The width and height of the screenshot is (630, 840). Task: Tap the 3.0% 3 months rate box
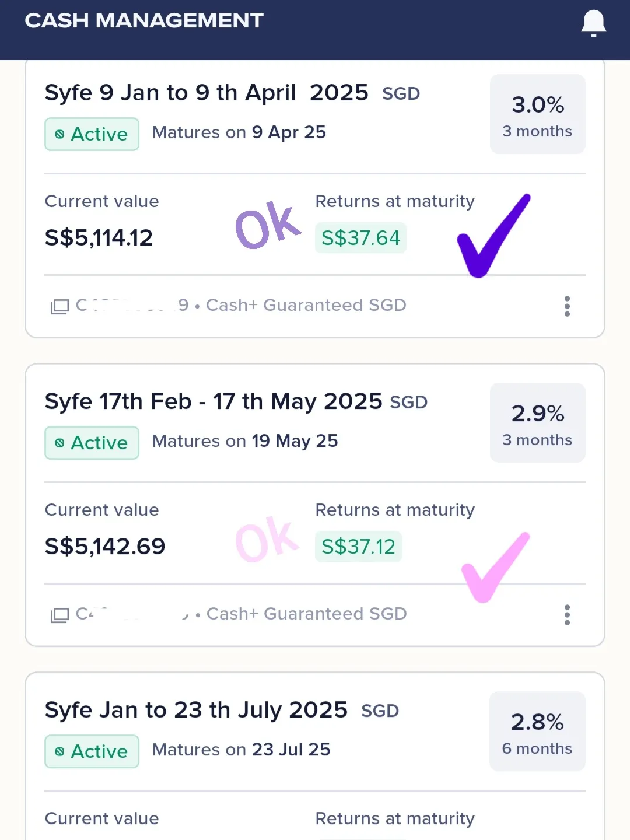click(537, 114)
